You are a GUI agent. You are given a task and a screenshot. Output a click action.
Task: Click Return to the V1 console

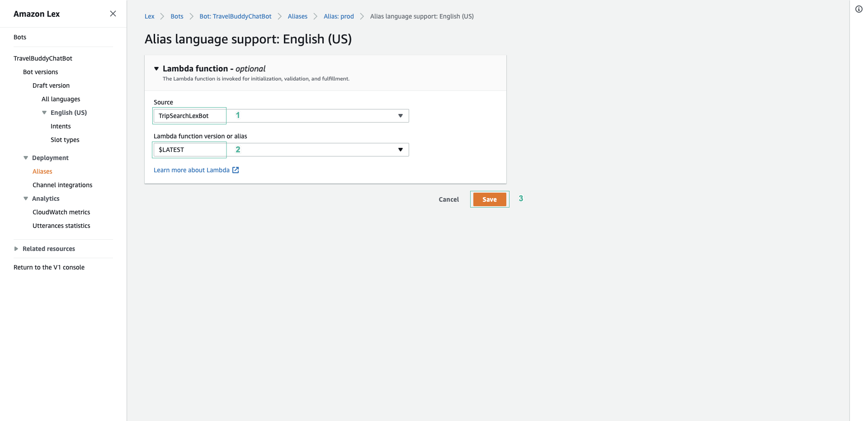click(x=49, y=267)
